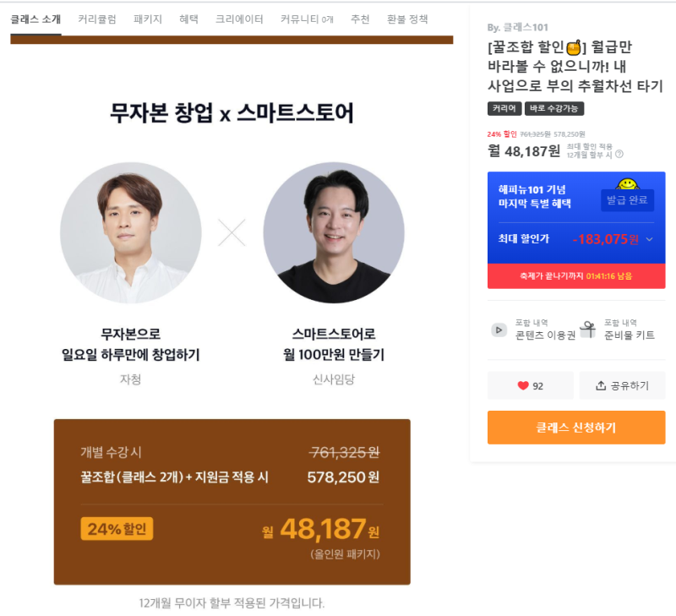676x616 pixels.
Task: Click the 클래스 신청하기 button
Action: tap(576, 428)
